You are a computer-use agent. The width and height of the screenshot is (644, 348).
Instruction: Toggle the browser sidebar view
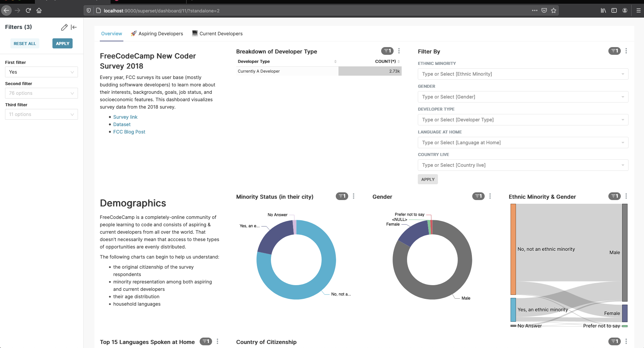point(614,10)
